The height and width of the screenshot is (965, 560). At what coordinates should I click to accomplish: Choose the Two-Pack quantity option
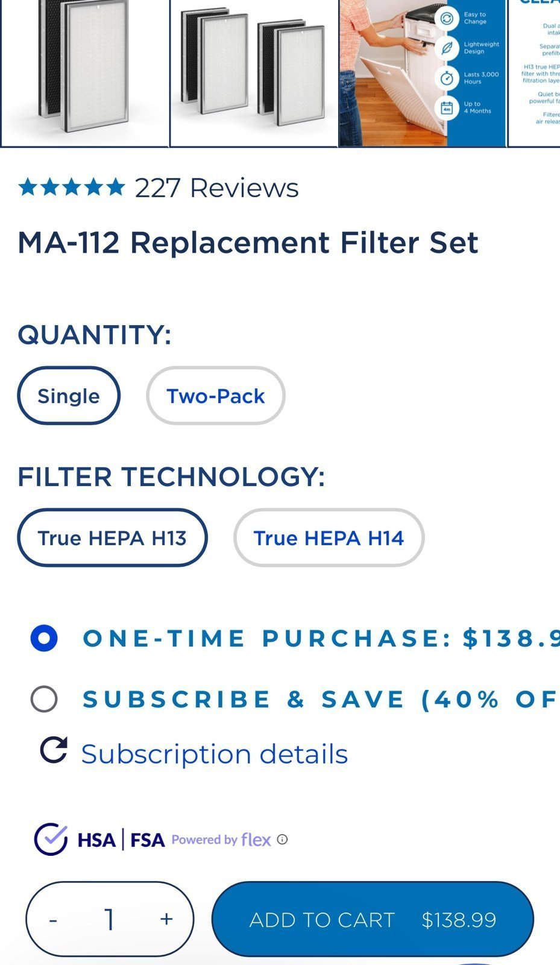tap(216, 396)
